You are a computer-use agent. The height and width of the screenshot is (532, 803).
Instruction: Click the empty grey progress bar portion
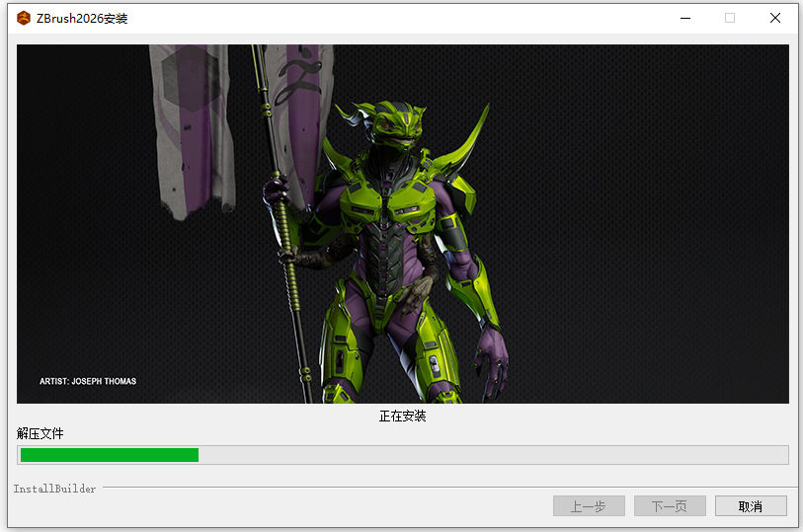(x=494, y=455)
